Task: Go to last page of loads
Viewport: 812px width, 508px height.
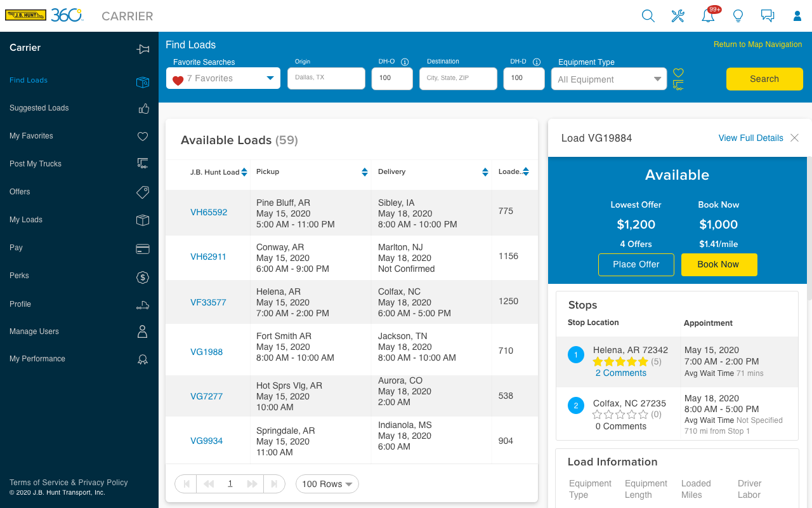Action: click(x=274, y=484)
